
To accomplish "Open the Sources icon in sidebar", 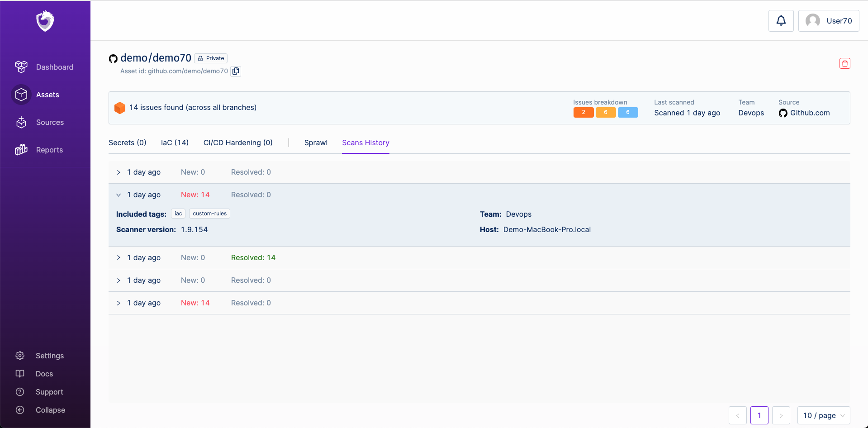I will pos(21,122).
